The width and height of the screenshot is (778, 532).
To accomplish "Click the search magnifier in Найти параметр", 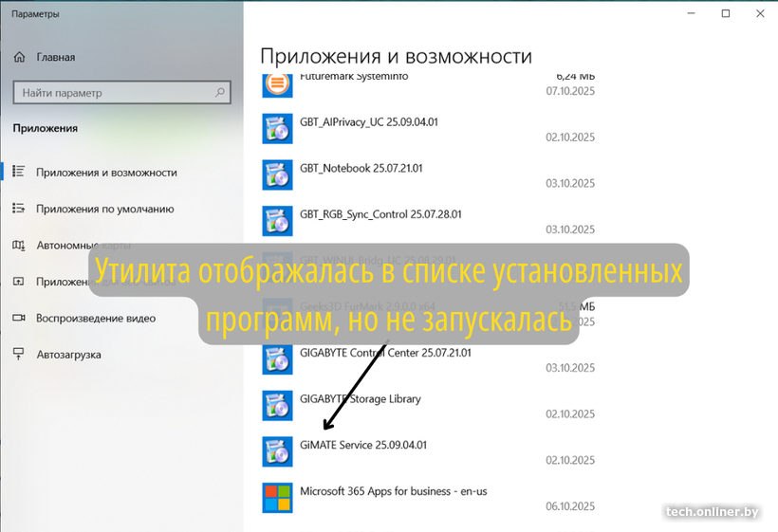I will [219, 92].
